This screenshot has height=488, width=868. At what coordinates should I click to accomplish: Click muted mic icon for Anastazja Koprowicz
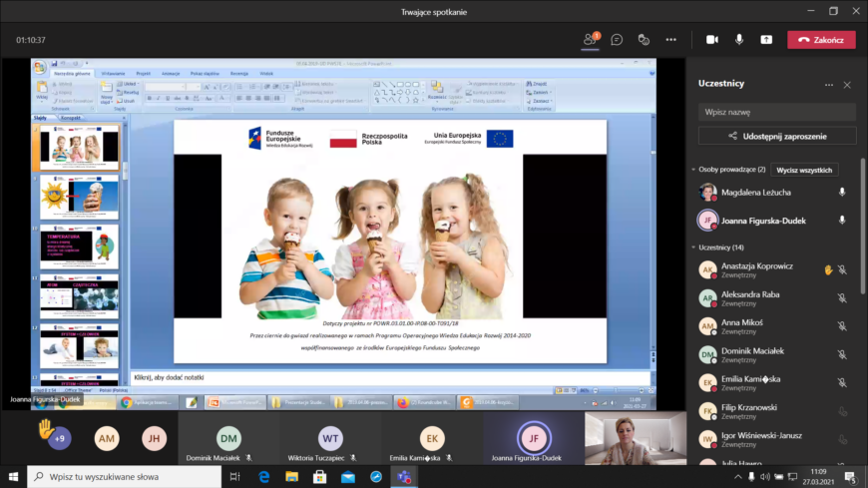point(842,269)
